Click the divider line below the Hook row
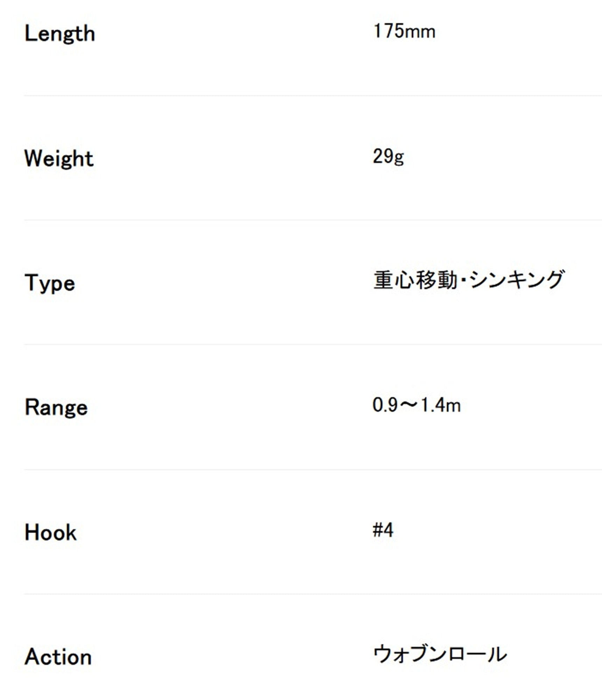This screenshot has height=700, width=602. pyautogui.click(x=313, y=594)
